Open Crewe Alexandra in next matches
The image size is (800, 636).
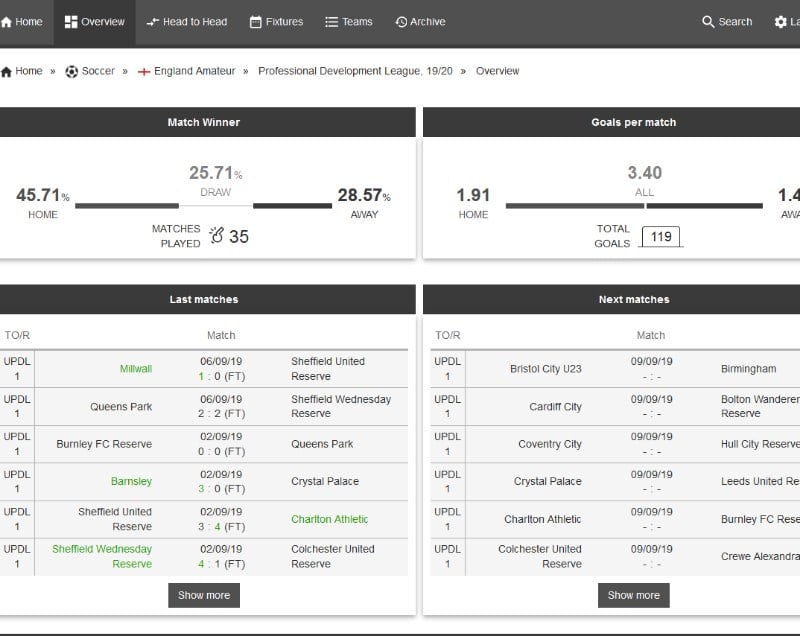point(760,556)
